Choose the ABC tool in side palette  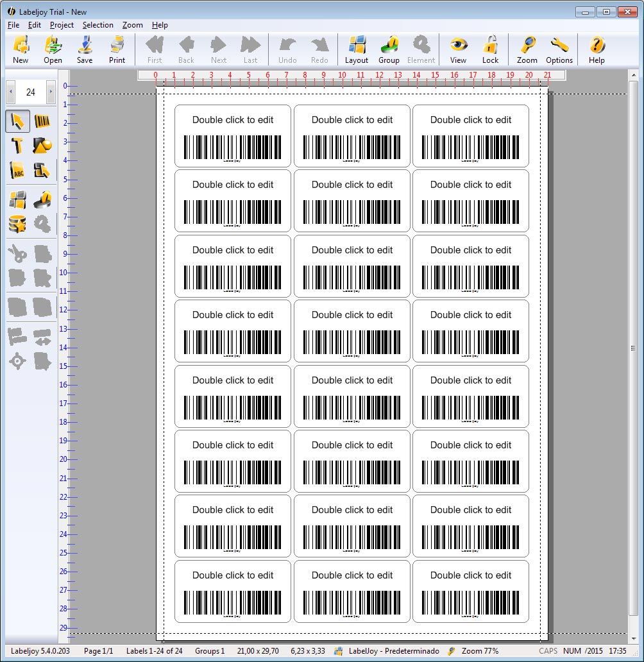(x=18, y=171)
